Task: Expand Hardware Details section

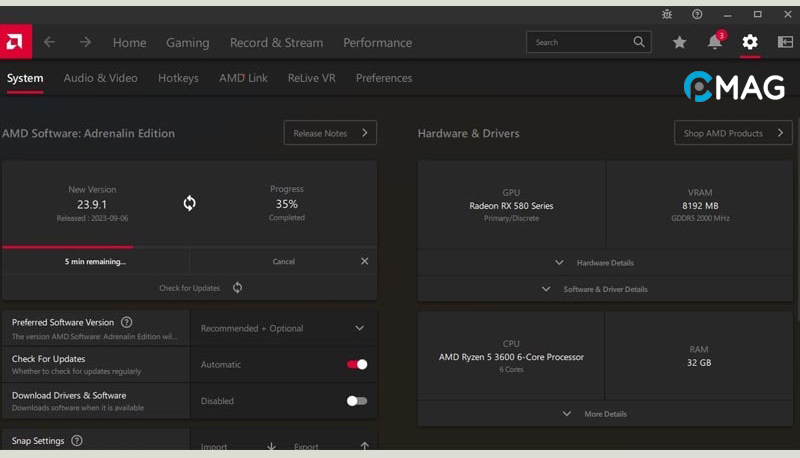Action: [x=595, y=263]
